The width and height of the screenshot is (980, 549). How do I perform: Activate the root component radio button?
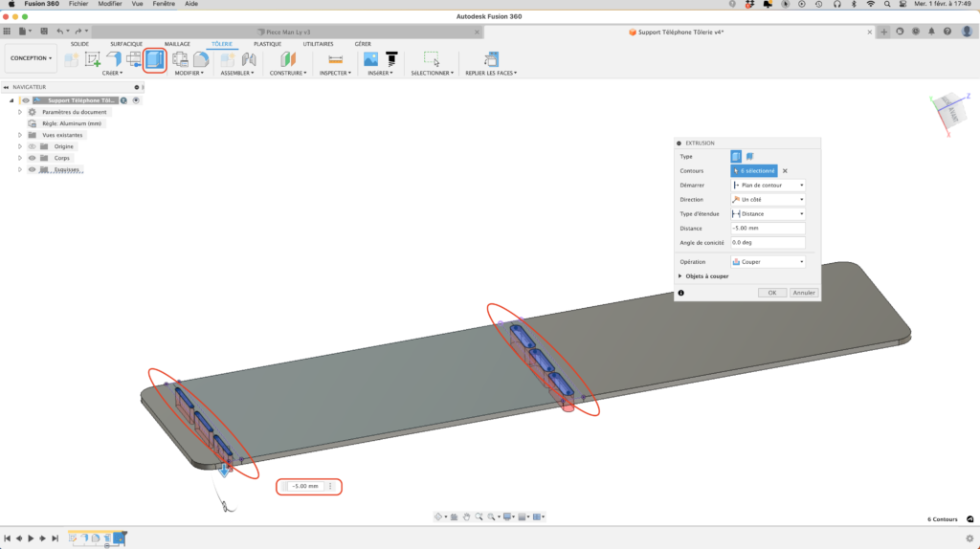tap(136, 99)
